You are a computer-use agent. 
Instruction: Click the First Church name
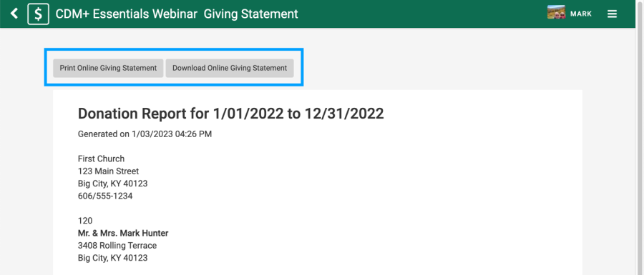point(101,159)
